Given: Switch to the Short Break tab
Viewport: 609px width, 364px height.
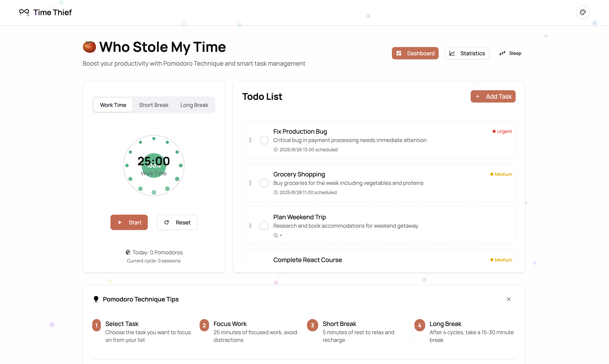Looking at the screenshot, I should click(x=154, y=105).
